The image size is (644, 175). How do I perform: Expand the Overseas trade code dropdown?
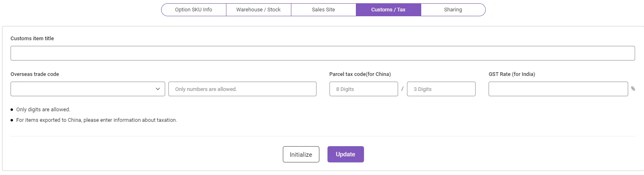click(88, 89)
